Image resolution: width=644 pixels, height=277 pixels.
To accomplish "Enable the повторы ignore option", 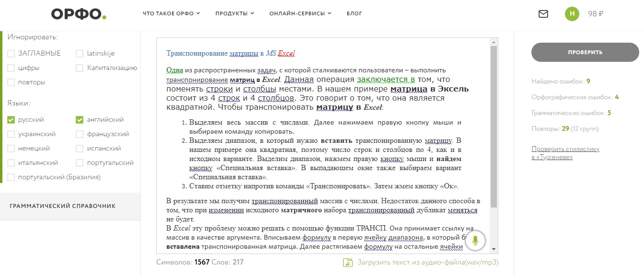I will (10, 82).
